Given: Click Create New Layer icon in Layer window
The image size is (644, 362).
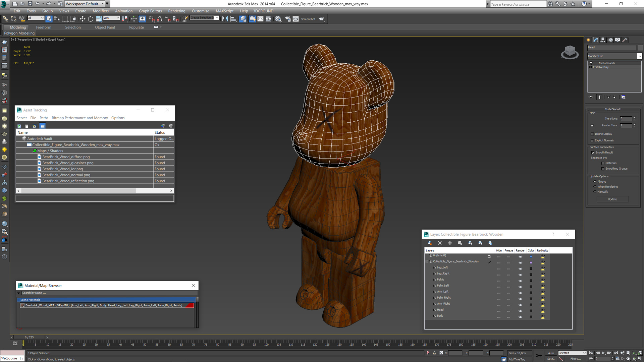Looking at the screenshot, I should click(x=430, y=243).
